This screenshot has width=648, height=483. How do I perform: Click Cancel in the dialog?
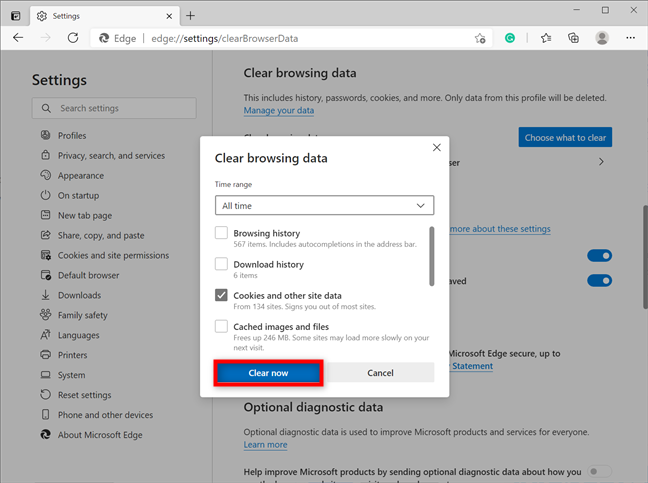point(380,373)
